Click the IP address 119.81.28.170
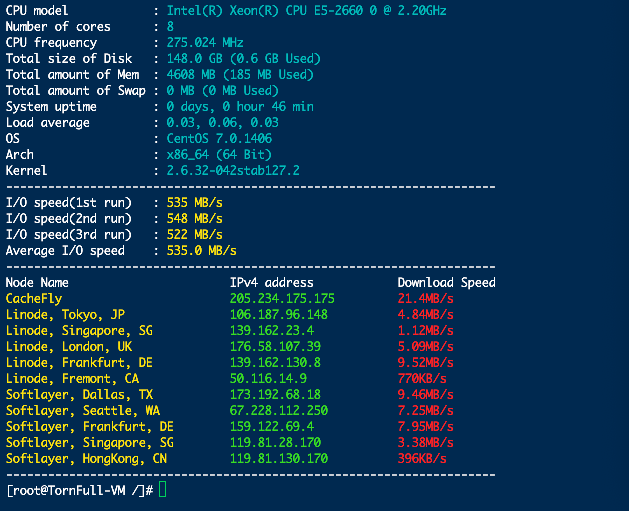 [x=274, y=442]
